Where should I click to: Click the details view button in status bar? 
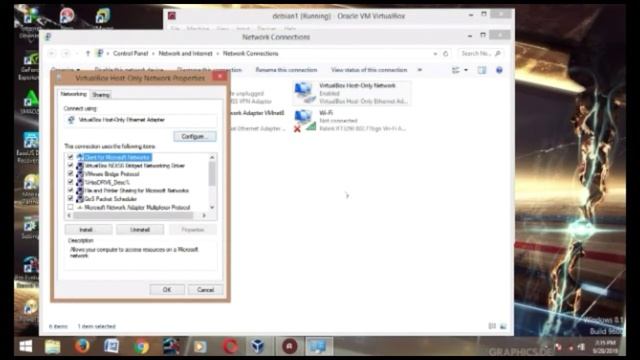pyautogui.click(x=492, y=326)
